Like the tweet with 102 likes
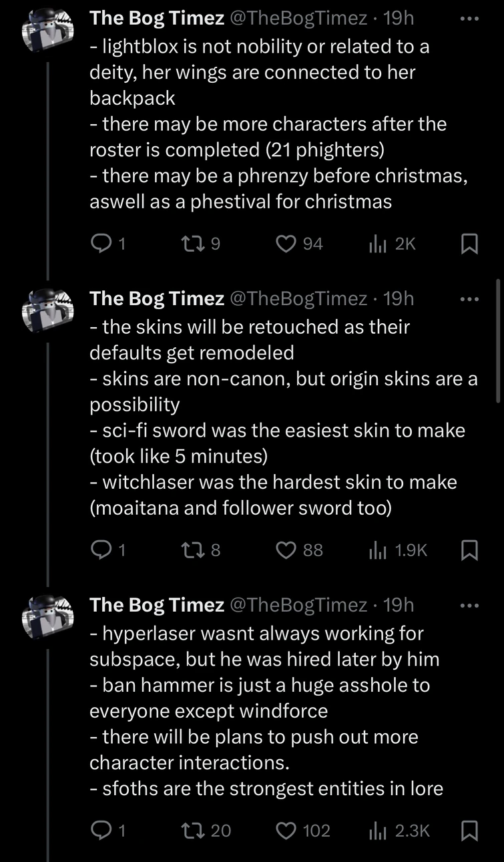 (x=287, y=830)
